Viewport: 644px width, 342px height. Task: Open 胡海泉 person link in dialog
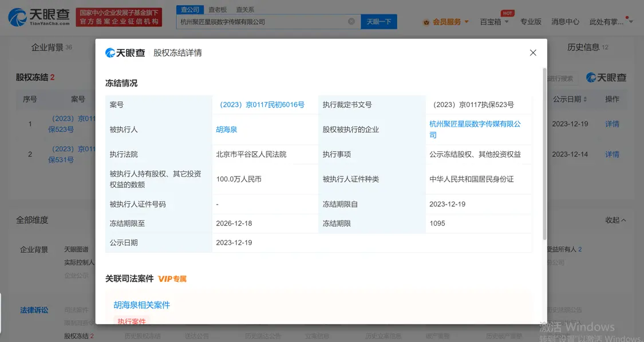coord(227,129)
